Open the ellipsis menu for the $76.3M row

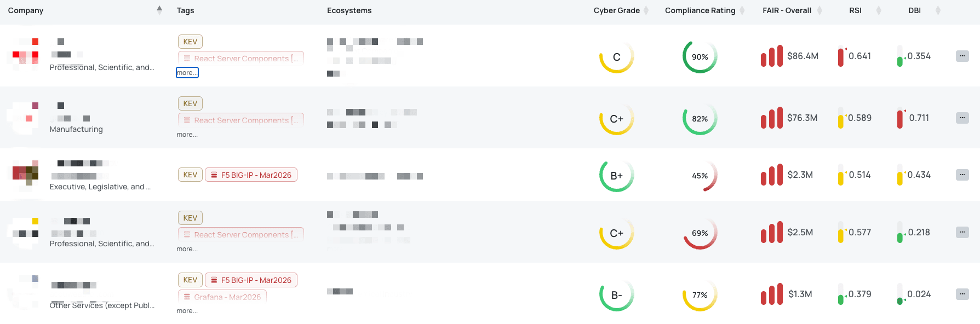pos(962,118)
